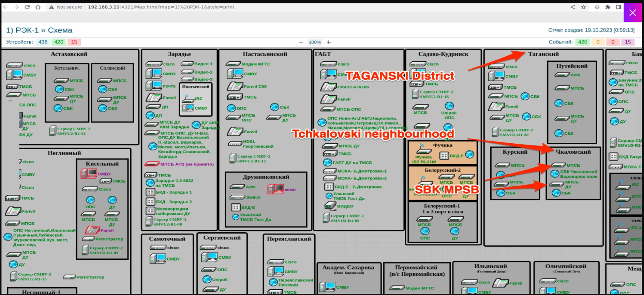Image resolution: width=644 pixels, height=295 pixels.
Task: Select the purple 15 events counter
Action: (x=627, y=42)
